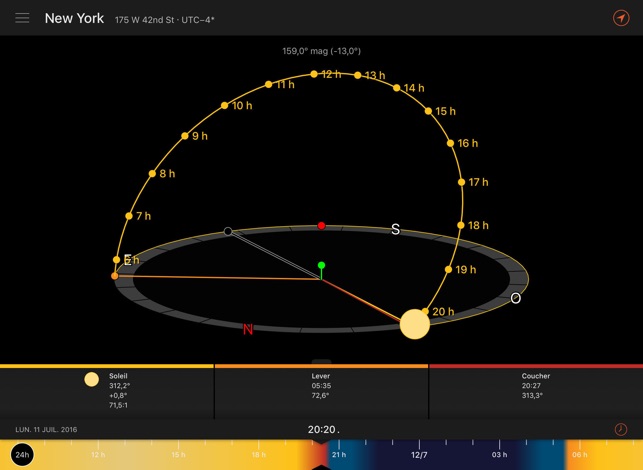Click the black dot on the compass ring

pyautogui.click(x=228, y=231)
